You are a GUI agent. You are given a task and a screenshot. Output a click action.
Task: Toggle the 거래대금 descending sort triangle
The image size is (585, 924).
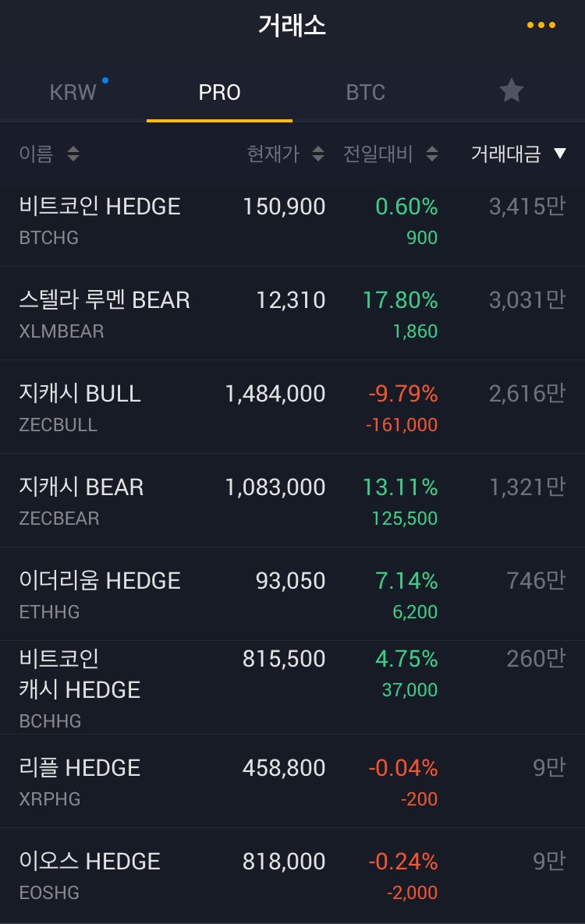coord(559,154)
